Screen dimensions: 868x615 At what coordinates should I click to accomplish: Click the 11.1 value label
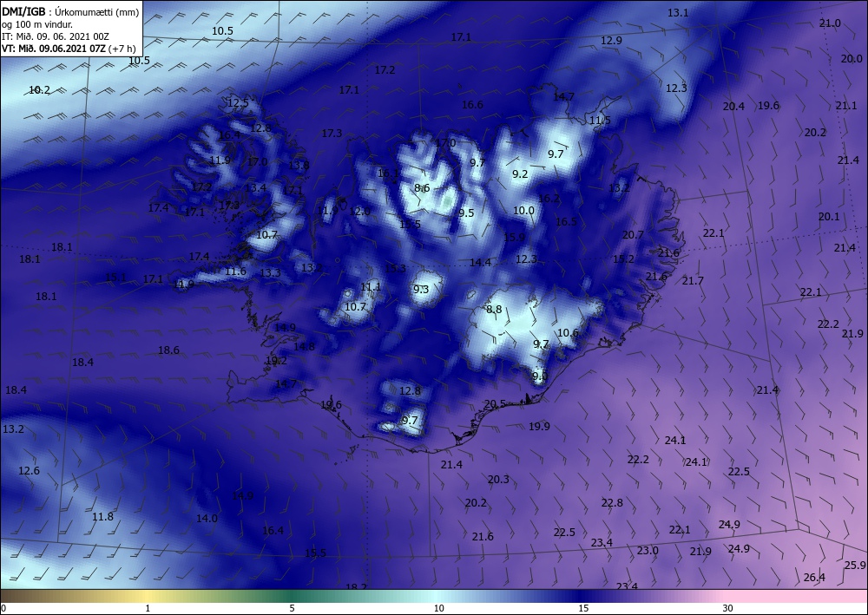371,286
